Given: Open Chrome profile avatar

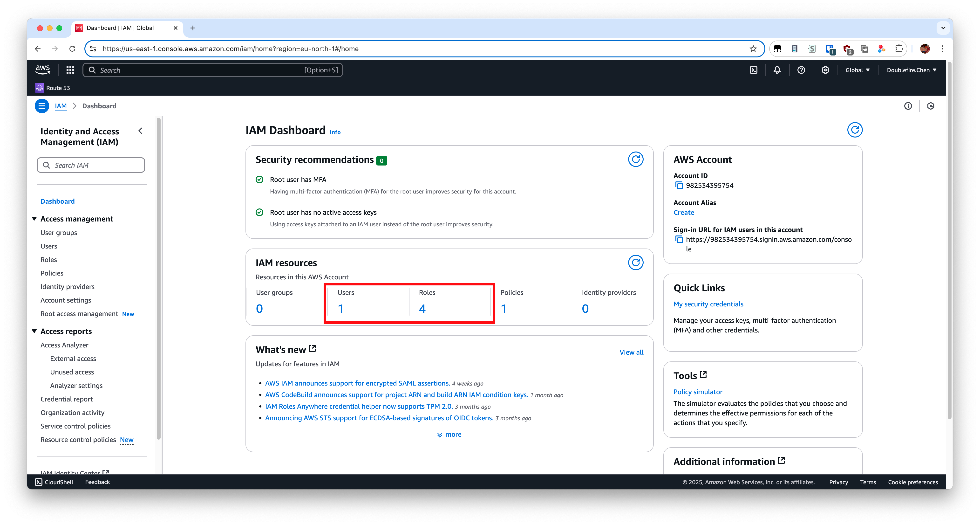Looking at the screenshot, I should pyautogui.click(x=925, y=49).
